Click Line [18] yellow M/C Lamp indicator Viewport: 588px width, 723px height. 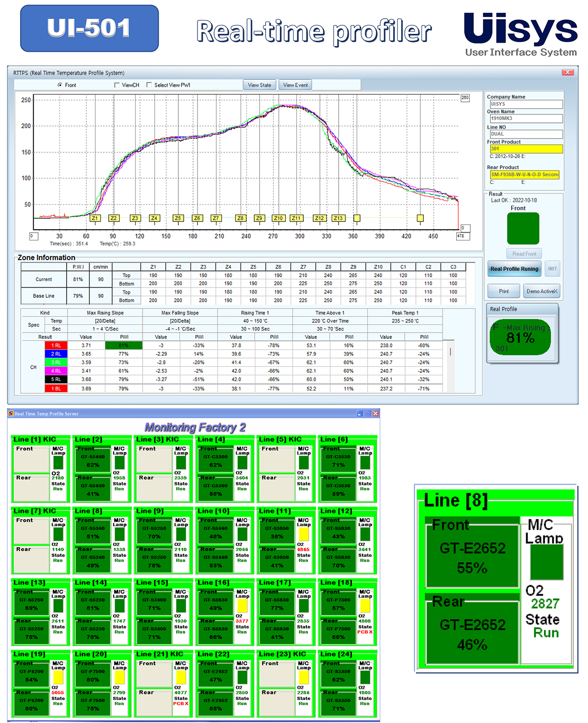coord(365,606)
